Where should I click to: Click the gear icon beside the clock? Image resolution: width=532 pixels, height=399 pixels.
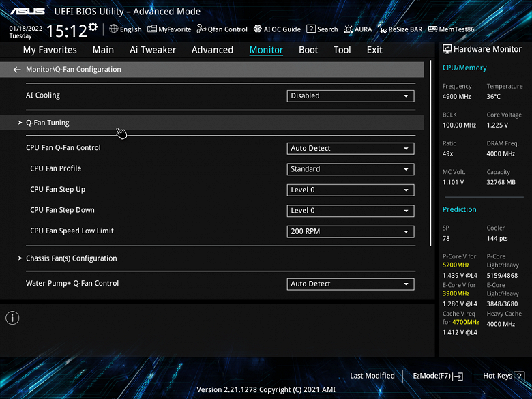[x=93, y=27]
